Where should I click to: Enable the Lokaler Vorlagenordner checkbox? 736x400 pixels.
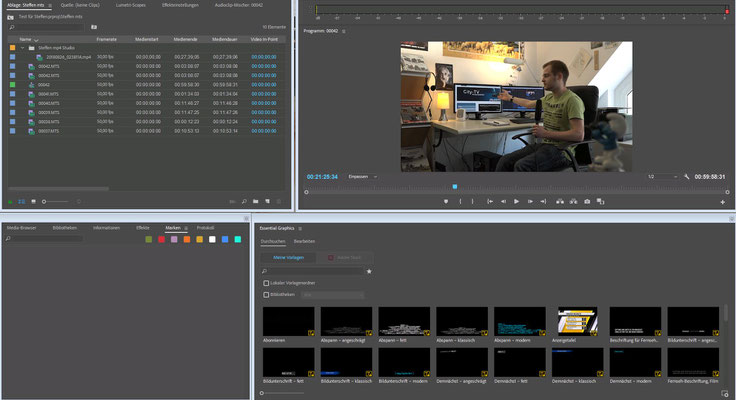(266, 283)
